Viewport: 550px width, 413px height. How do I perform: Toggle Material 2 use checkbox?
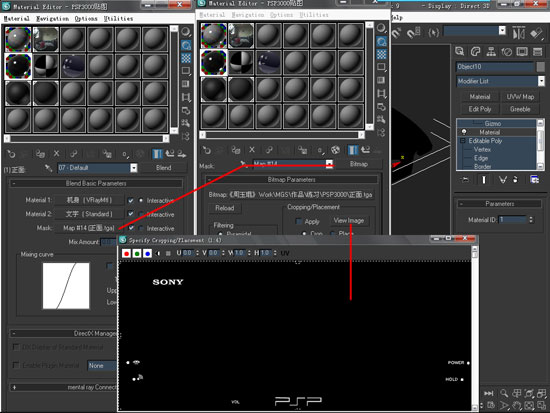130,214
